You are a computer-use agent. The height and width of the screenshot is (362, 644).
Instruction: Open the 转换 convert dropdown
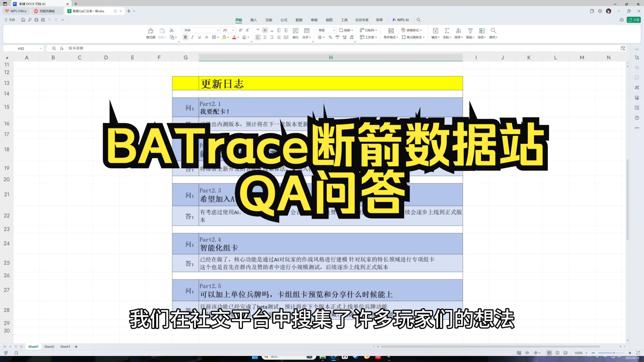[x=346, y=30]
